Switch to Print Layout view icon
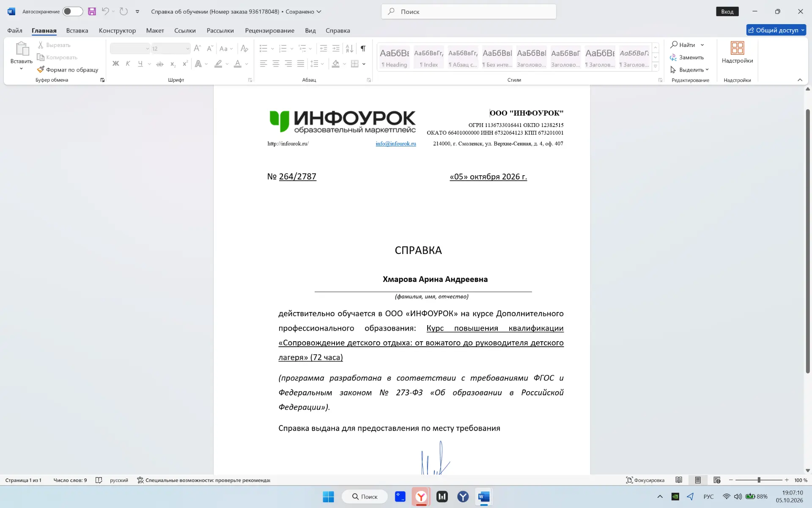 pos(698,480)
